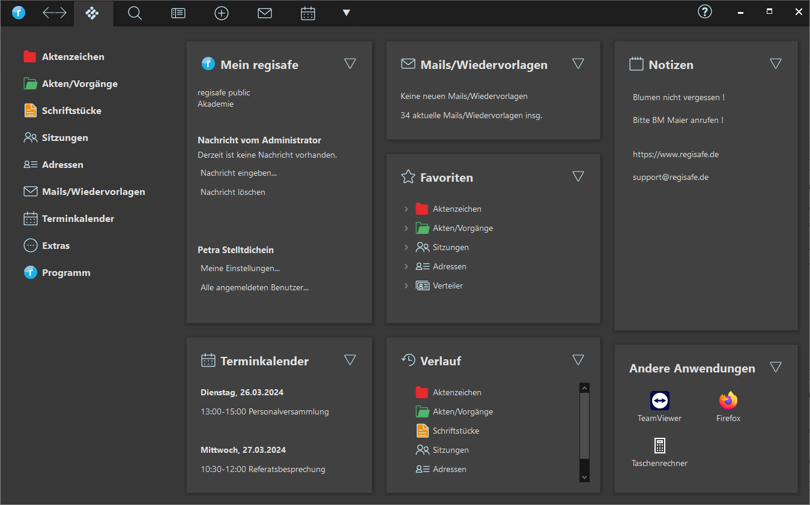Screen dimensions: 810x505
Task: Open the mail envelope icon in toolbar
Action: (264, 13)
